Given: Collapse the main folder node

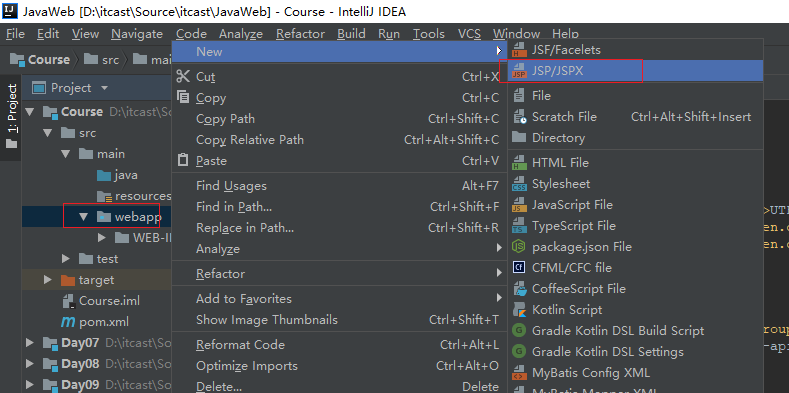Looking at the screenshot, I should (x=66, y=154).
